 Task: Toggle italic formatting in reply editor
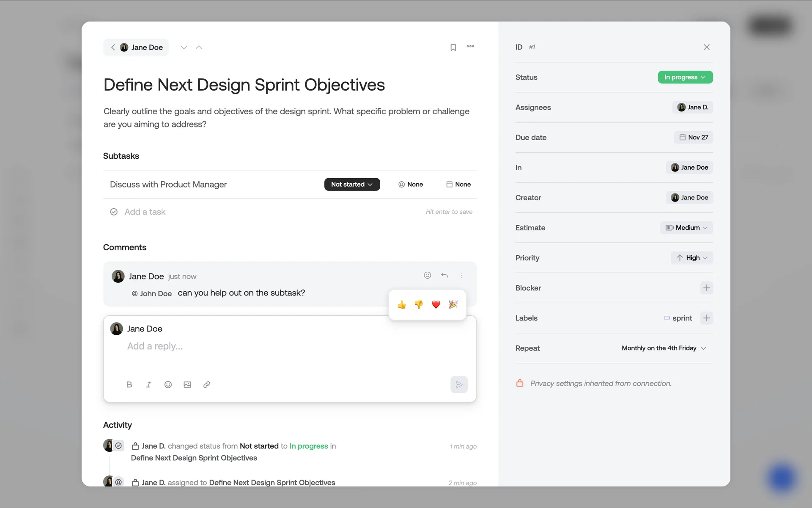click(148, 385)
